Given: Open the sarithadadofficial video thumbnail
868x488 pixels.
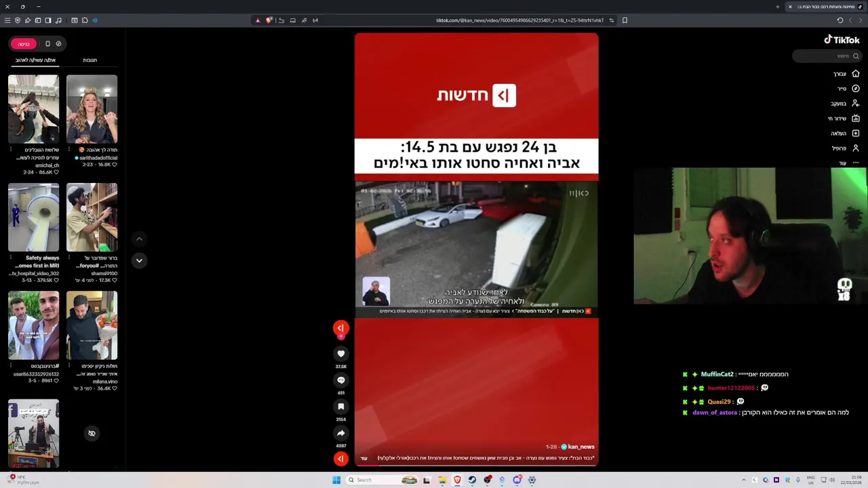Looking at the screenshot, I should point(92,108).
